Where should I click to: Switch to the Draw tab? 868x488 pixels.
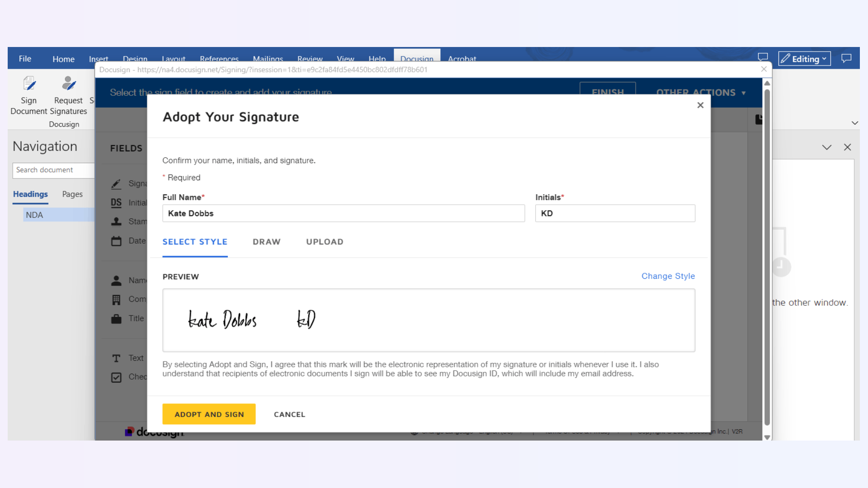click(266, 242)
